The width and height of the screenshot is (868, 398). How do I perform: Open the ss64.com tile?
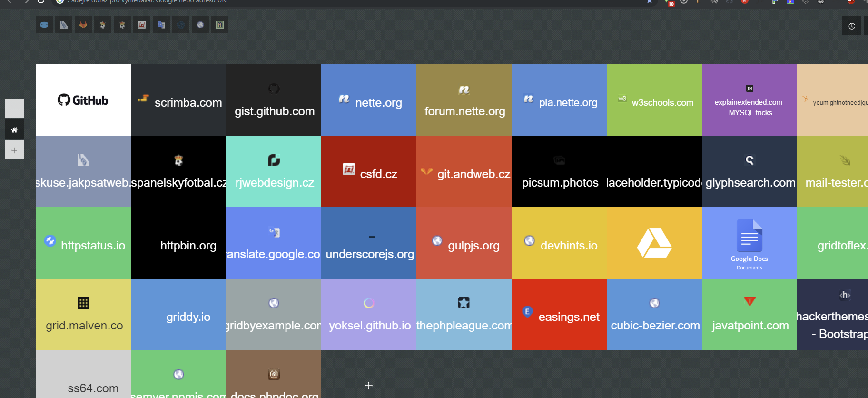(x=83, y=374)
